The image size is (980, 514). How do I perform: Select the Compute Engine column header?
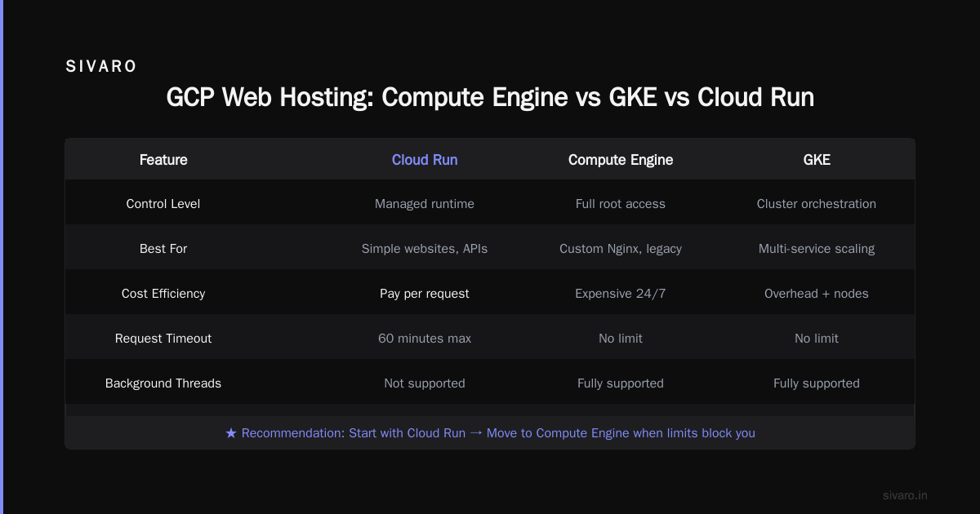pyautogui.click(x=621, y=160)
